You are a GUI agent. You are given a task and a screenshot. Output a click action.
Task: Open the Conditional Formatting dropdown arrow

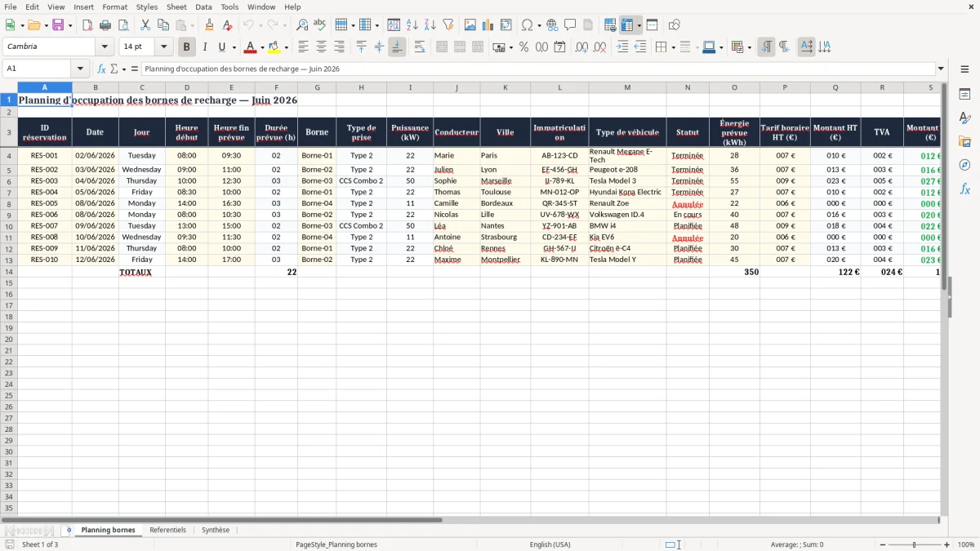[749, 47]
